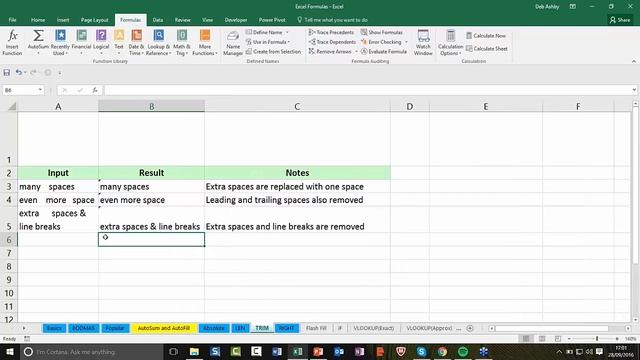Open Financial functions list
This screenshot has width=640, height=360.
[81, 42]
